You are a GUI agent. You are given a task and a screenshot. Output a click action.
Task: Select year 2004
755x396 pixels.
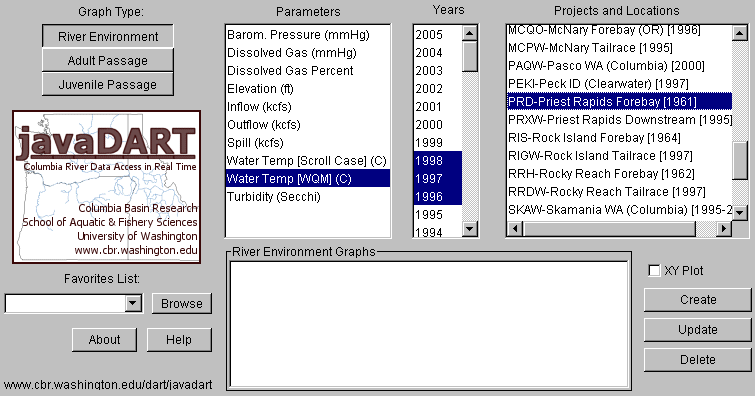click(438, 53)
